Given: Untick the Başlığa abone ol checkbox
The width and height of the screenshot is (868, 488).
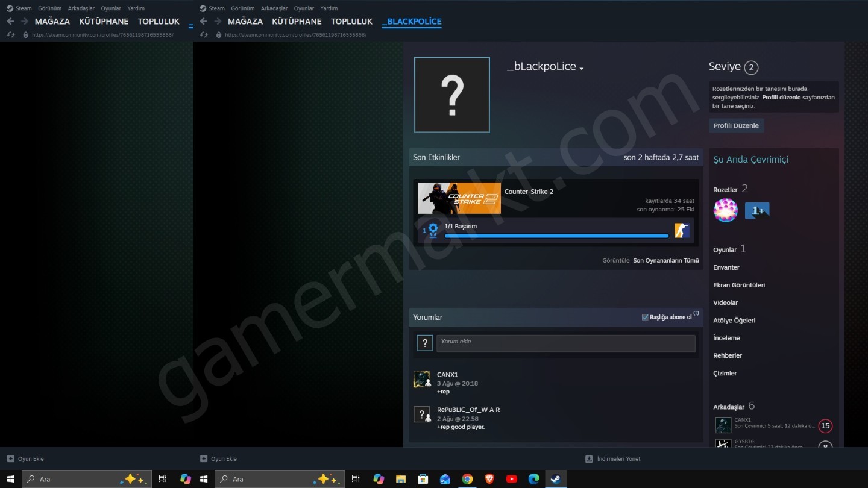Looking at the screenshot, I should (645, 317).
